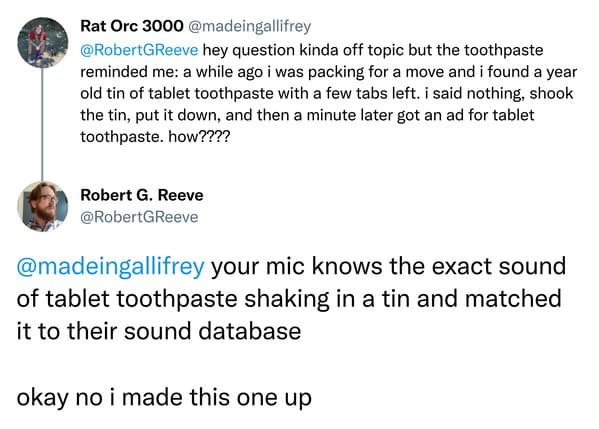Click the word "matched" in the reply tweet

tap(513, 298)
